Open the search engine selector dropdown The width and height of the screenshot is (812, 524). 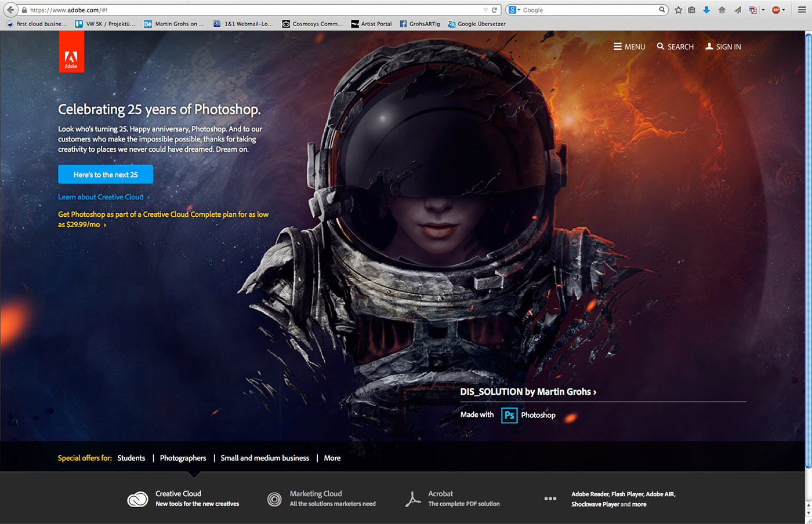[514, 10]
